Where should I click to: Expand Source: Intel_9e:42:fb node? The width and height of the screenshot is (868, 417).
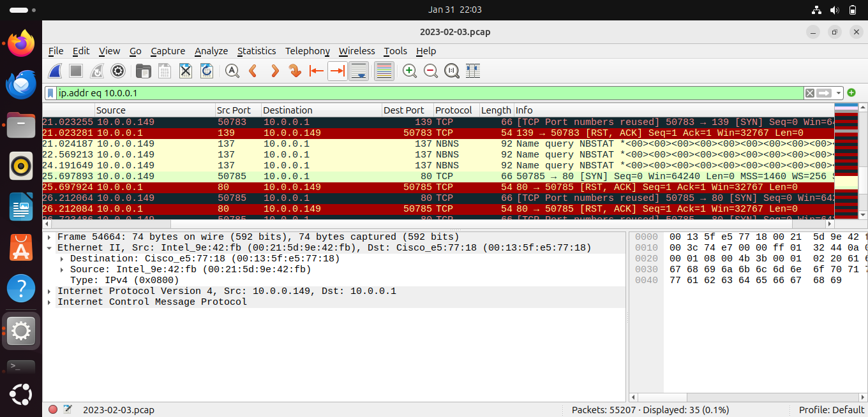pos(62,270)
